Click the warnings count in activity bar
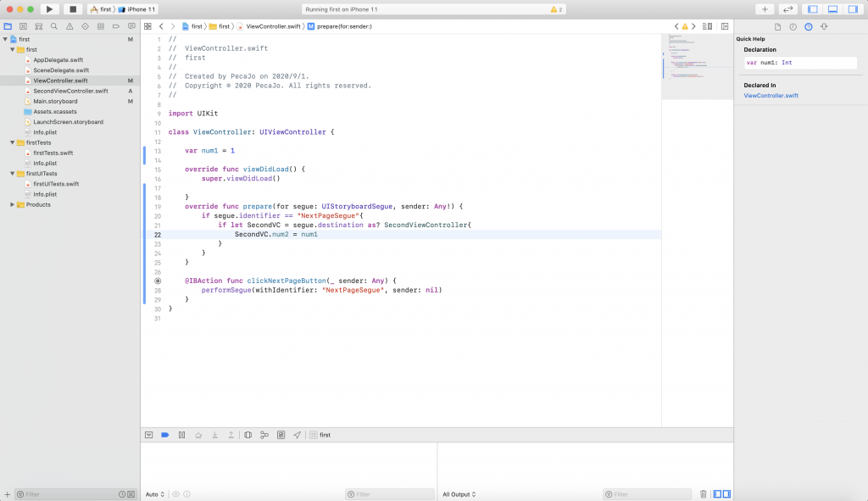Viewport: 868px width, 501px height. (x=556, y=9)
